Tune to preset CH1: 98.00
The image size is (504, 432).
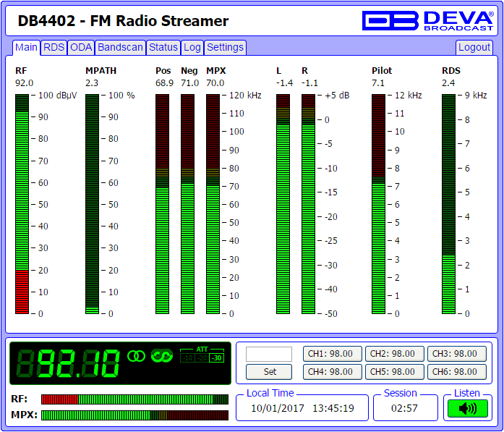pyautogui.click(x=333, y=354)
